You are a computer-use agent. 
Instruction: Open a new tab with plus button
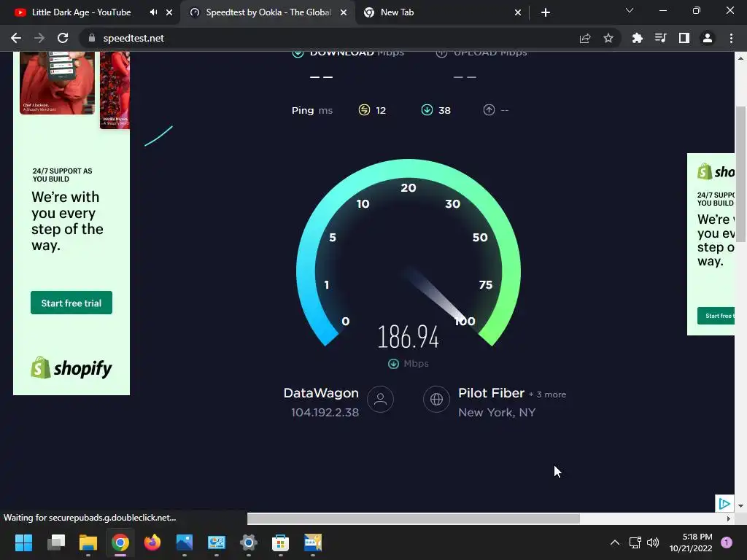546,12
